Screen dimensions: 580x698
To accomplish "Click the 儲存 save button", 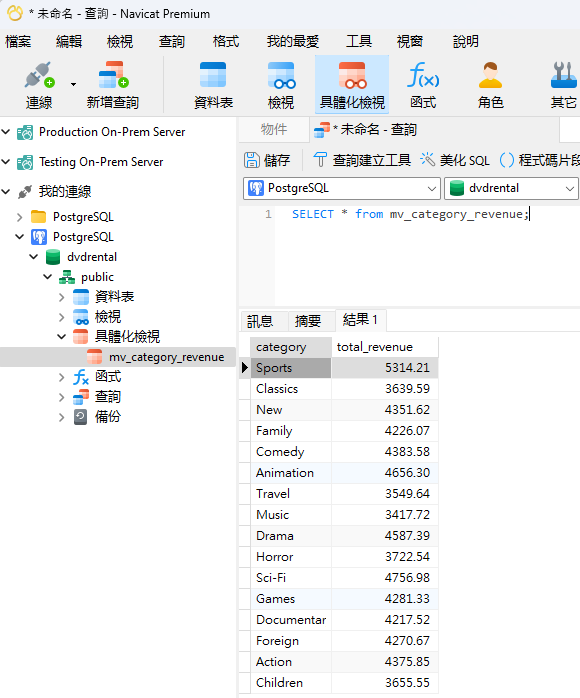I will click(x=268, y=160).
